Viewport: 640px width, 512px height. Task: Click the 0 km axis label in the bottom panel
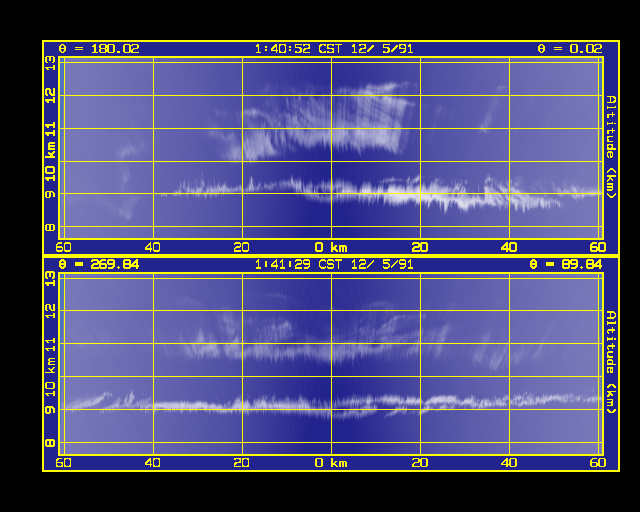[x=331, y=463]
